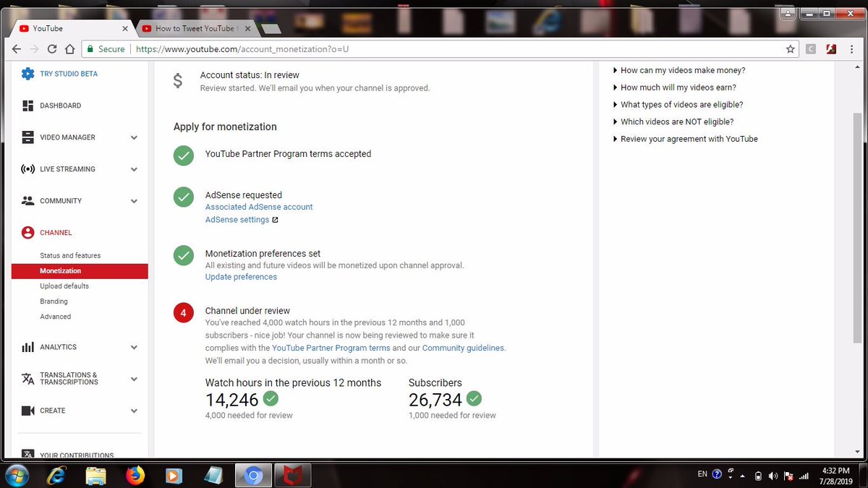Click the gray C extension icon

(x=811, y=49)
